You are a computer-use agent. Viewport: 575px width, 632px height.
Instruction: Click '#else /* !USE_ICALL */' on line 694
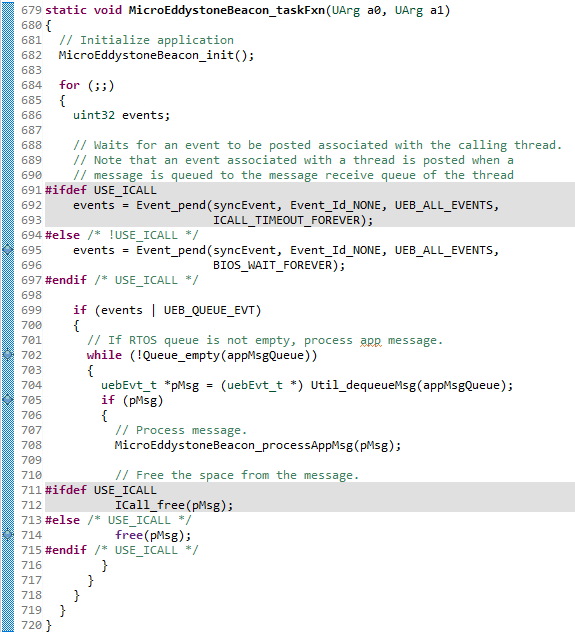[x=122, y=235]
